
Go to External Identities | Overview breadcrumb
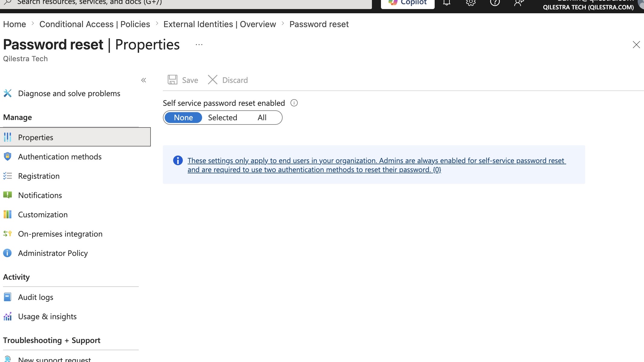click(220, 24)
